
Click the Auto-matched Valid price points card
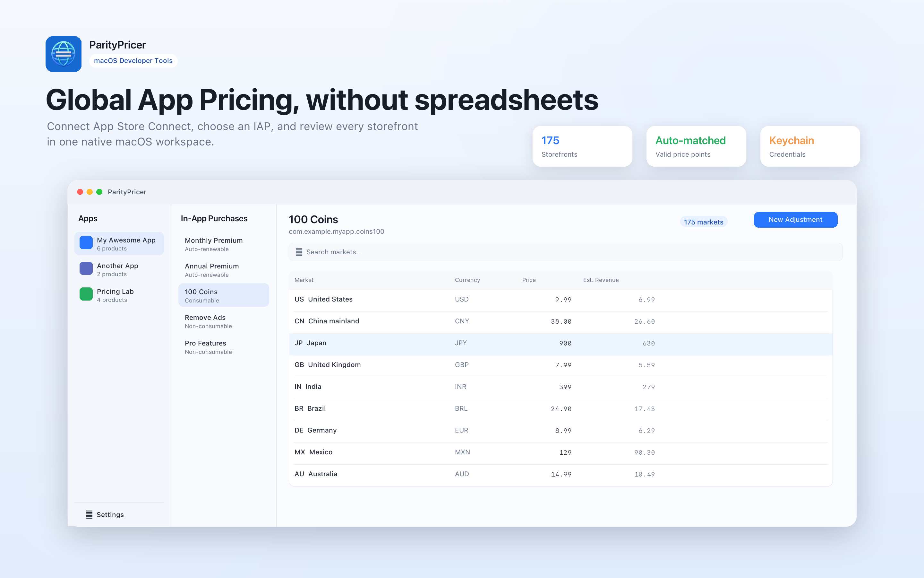click(x=696, y=146)
